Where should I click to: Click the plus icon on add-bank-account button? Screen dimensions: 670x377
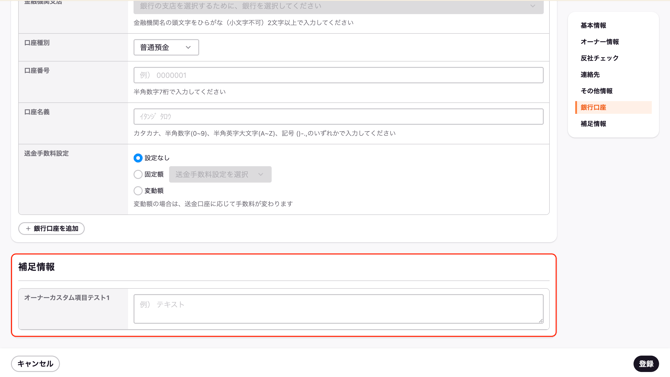pos(28,229)
